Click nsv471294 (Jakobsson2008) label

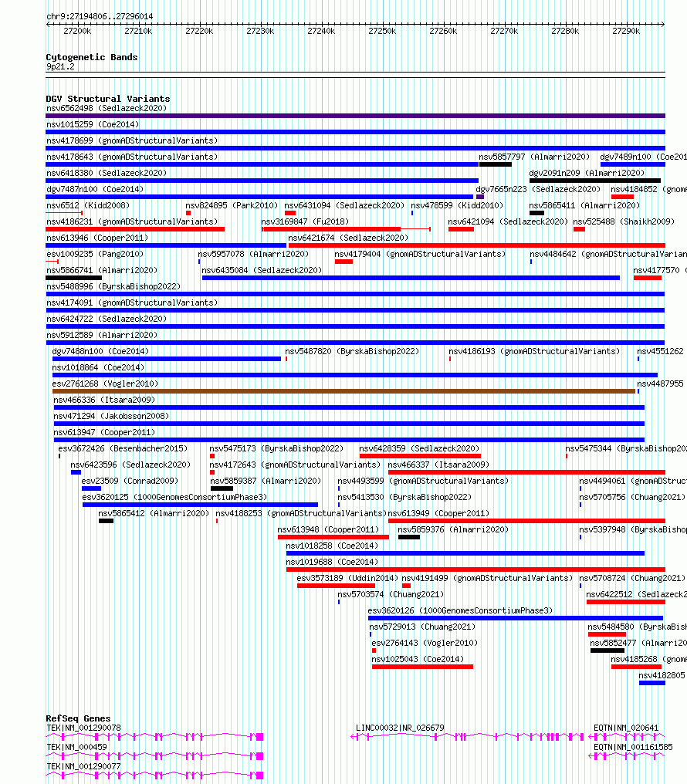pos(111,416)
